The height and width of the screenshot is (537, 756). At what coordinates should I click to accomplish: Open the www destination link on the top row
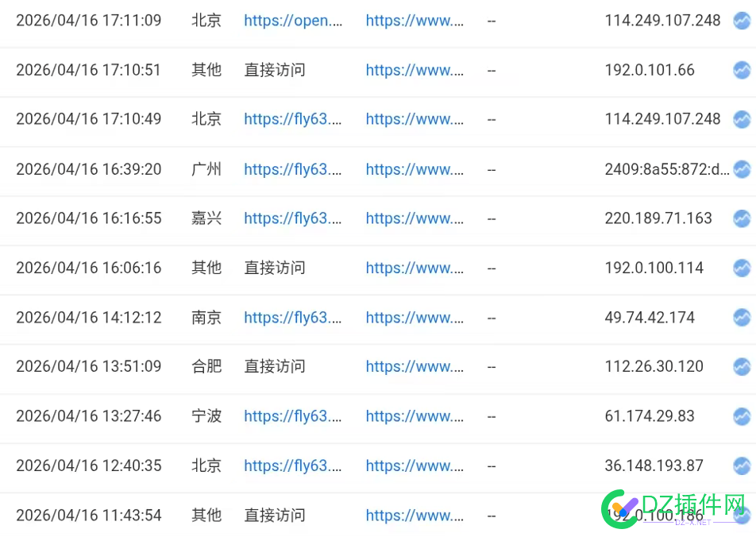415,21
